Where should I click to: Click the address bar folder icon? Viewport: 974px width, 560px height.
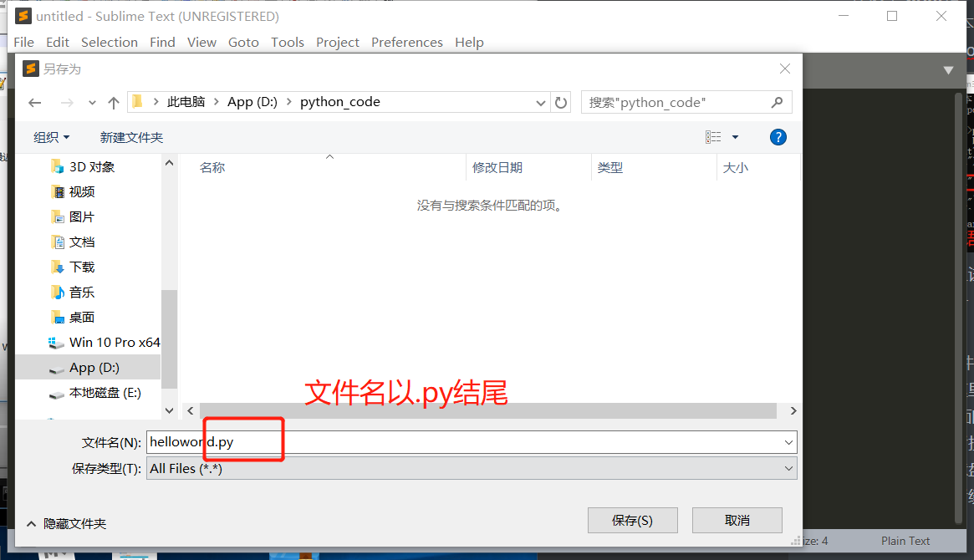point(138,102)
